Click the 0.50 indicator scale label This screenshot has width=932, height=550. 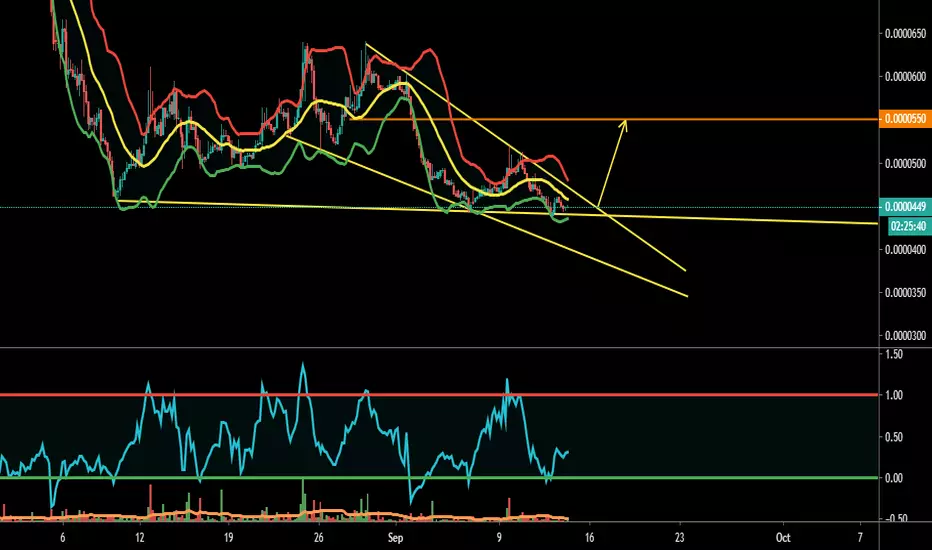[894, 437]
